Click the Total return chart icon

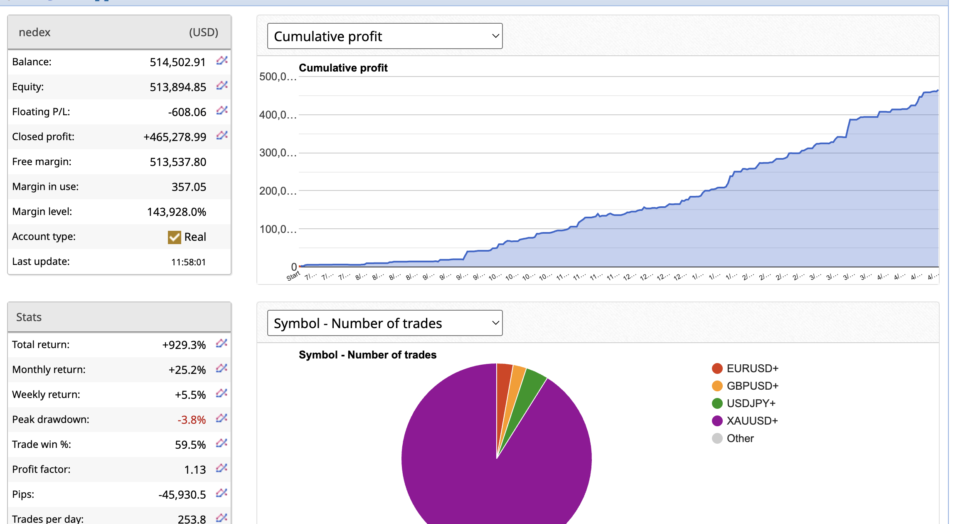[222, 344]
